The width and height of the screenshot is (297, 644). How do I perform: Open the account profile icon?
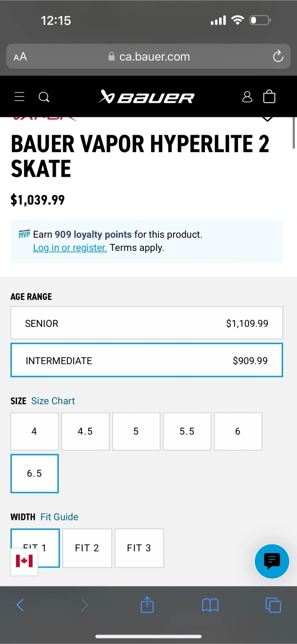click(247, 97)
